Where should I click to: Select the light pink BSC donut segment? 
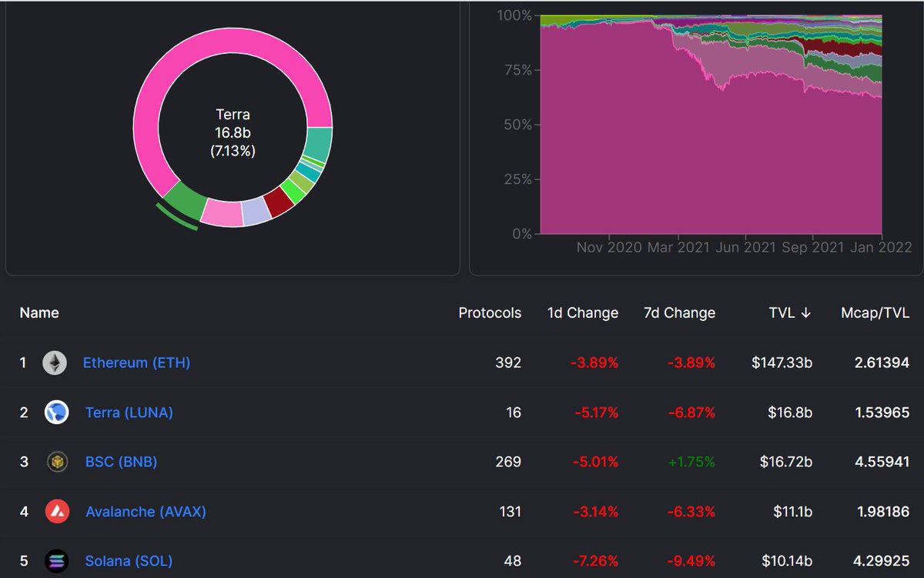(224, 213)
